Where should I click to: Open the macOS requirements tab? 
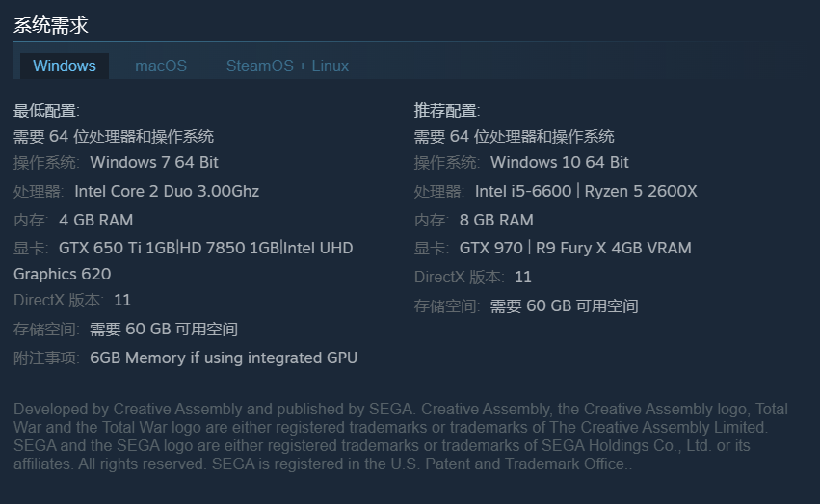[x=161, y=66]
